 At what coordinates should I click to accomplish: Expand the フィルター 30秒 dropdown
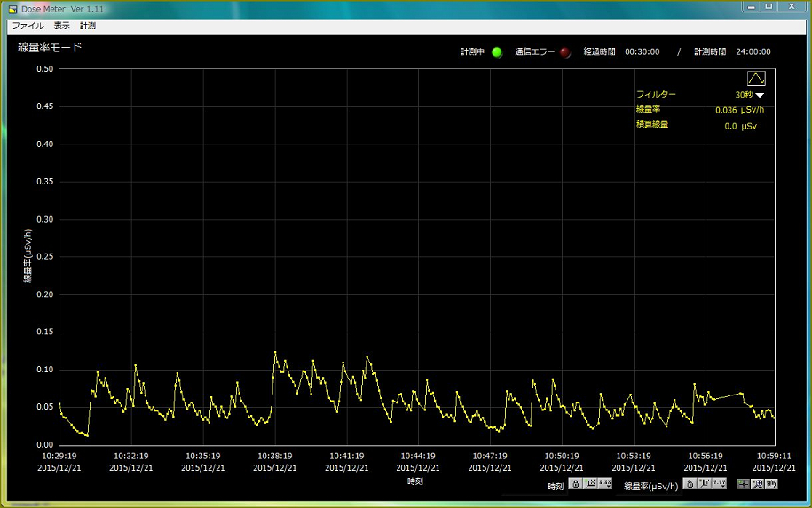tap(760, 95)
